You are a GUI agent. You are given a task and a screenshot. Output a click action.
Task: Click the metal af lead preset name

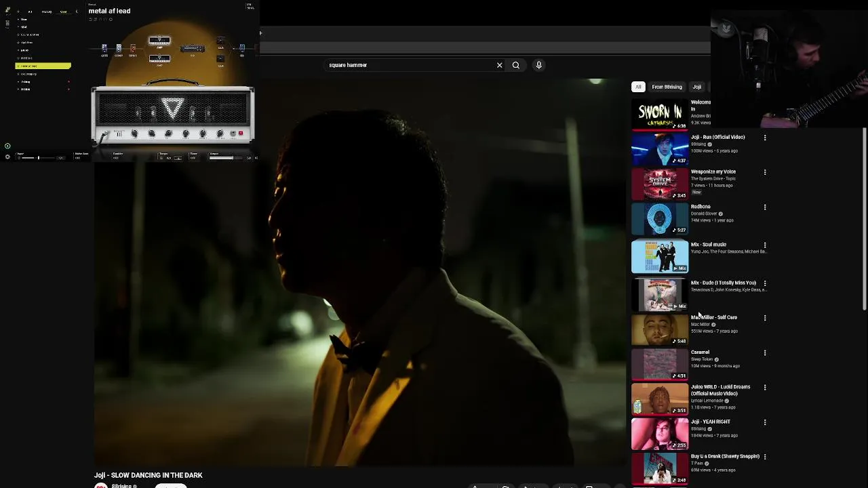pos(109,11)
